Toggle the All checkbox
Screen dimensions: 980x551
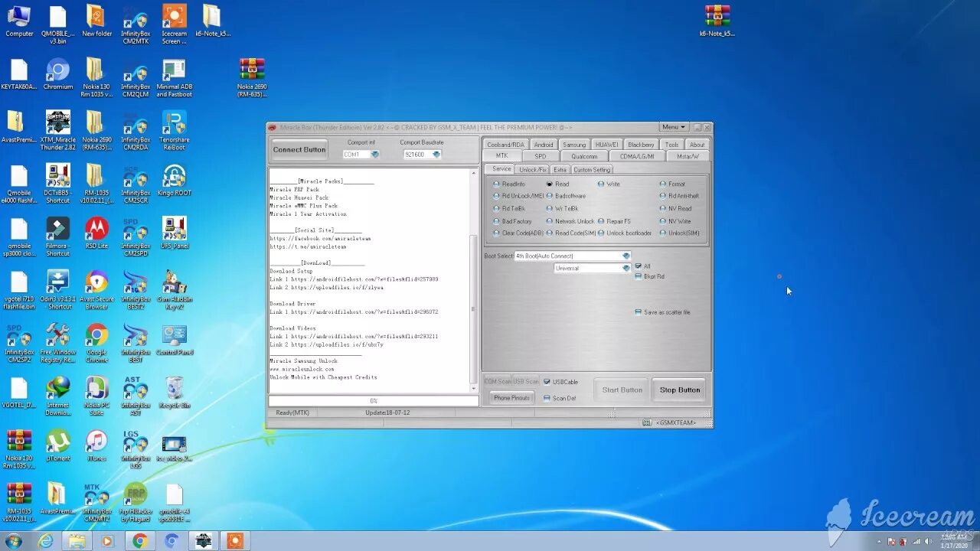click(x=642, y=266)
